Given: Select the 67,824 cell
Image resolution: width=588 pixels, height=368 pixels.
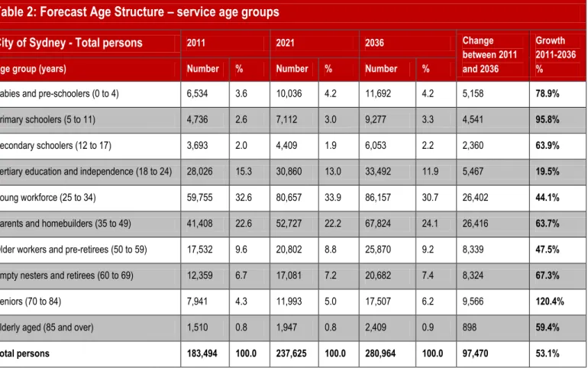Looking at the screenshot, I should [378, 224].
